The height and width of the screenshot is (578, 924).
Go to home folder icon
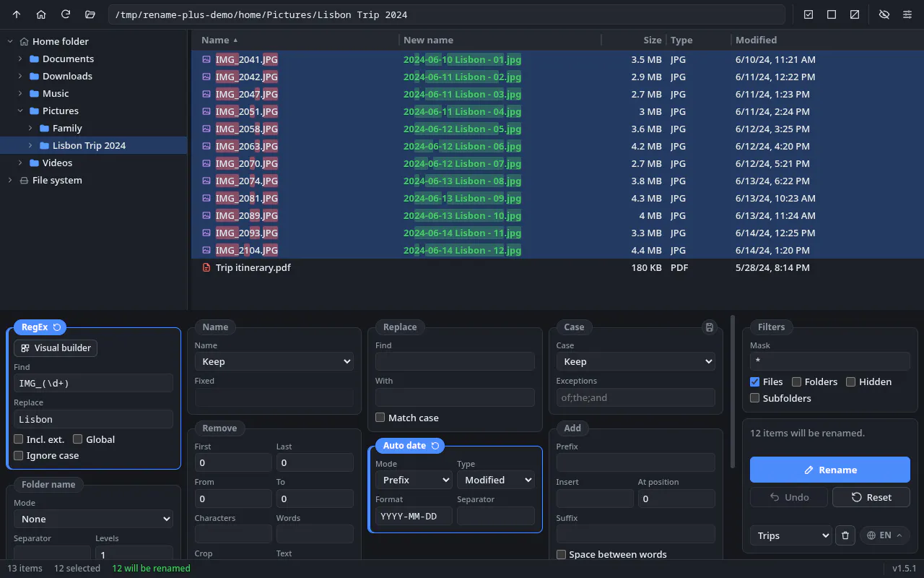[x=41, y=14]
